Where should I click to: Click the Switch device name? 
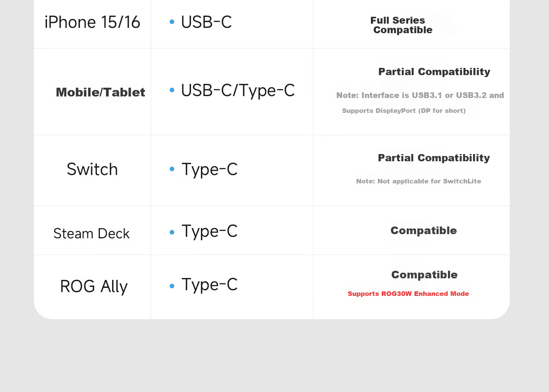(x=92, y=169)
